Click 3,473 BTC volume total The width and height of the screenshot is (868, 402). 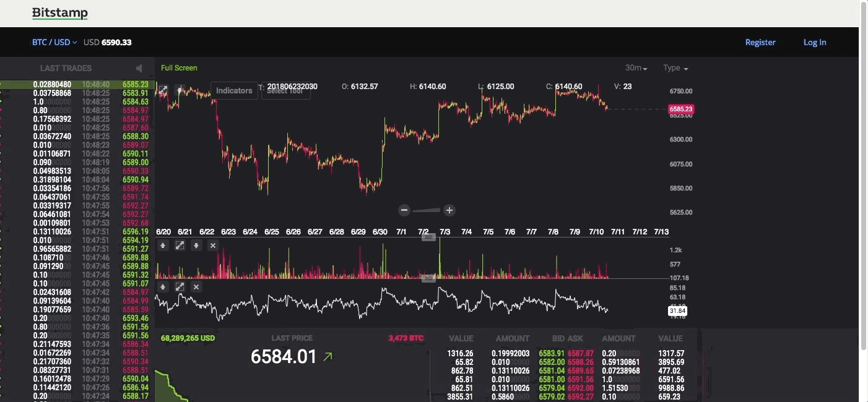[406, 338]
